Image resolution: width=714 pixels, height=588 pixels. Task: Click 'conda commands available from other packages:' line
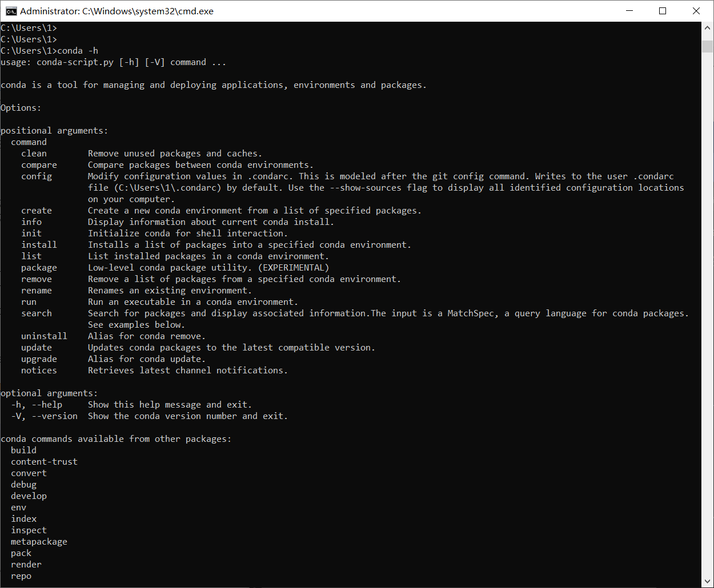pos(116,439)
